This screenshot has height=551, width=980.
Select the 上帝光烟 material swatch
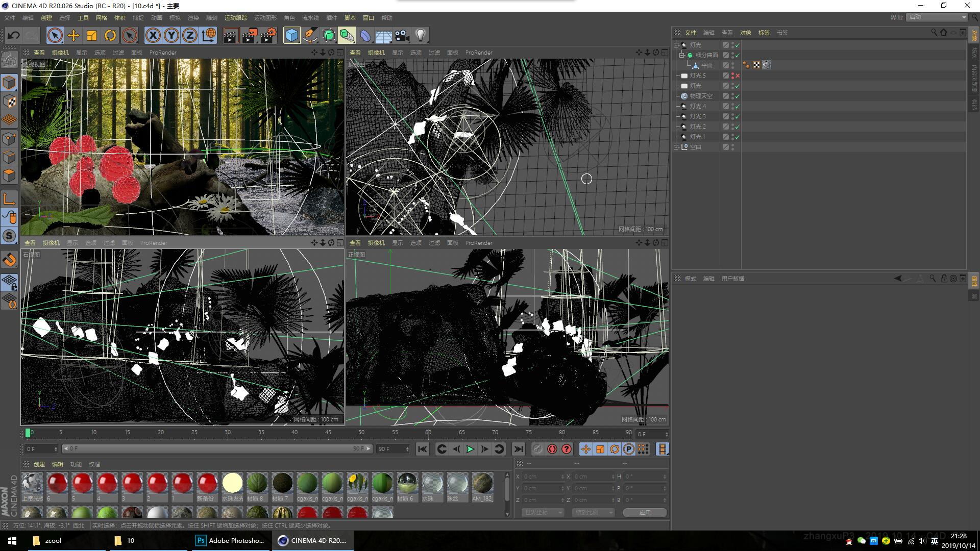pyautogui.click(x=33, y=487)
